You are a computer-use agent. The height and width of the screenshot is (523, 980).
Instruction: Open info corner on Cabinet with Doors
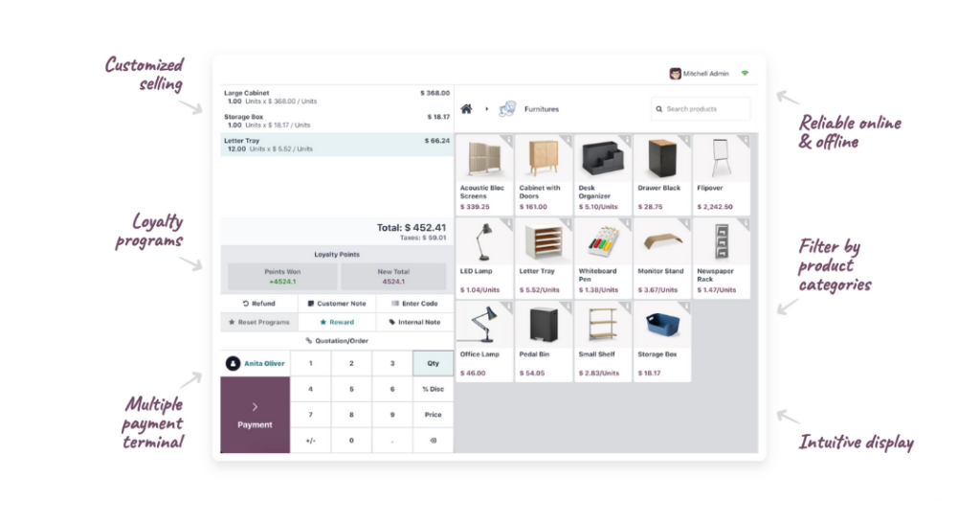point(567,140)
